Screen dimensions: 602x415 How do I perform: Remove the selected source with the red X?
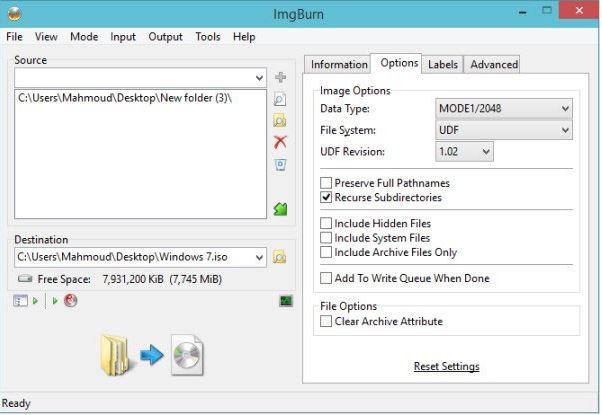pyautogui.click(x=280, y=142)
